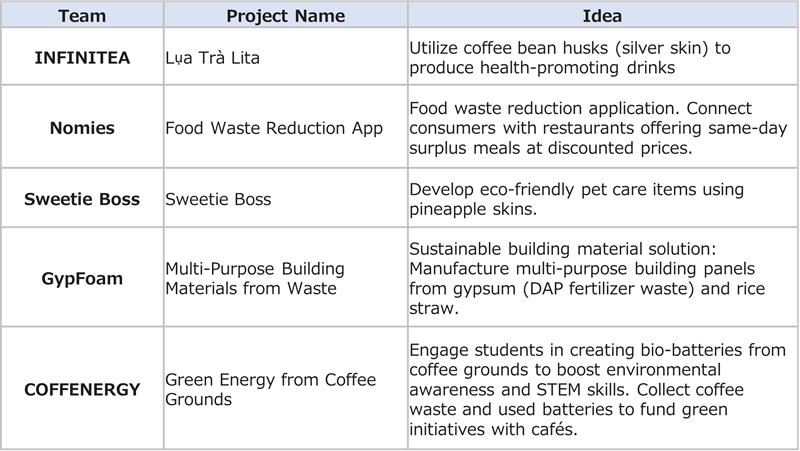Image resolution: width=800 pixels, height=451 pixels.
Task: Click the Team column header
Action: 82,17
